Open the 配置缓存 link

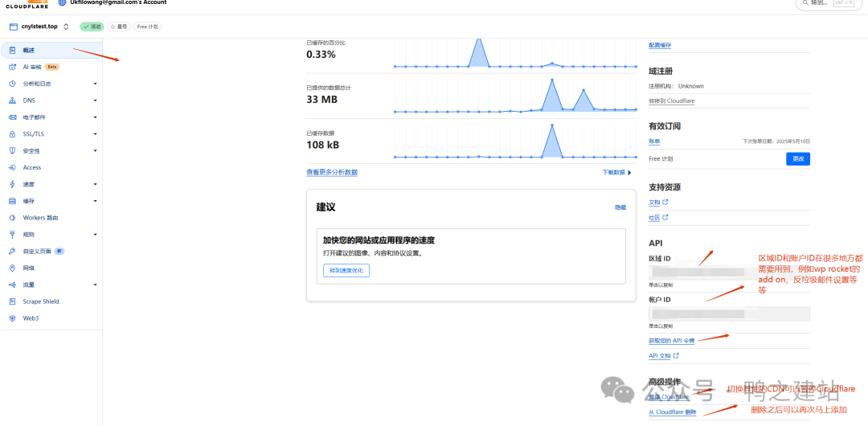point(660,46)
